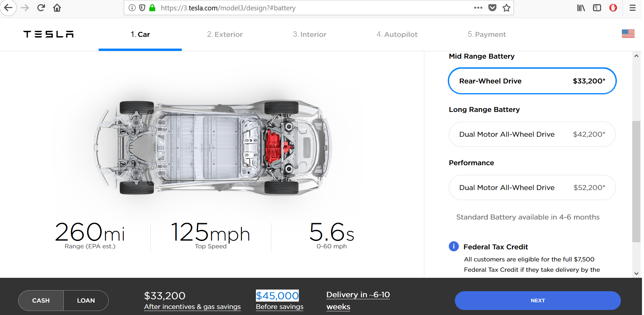The image size is (644, 315).
Task: Click the Tesla logo
Action: [48, 34]
